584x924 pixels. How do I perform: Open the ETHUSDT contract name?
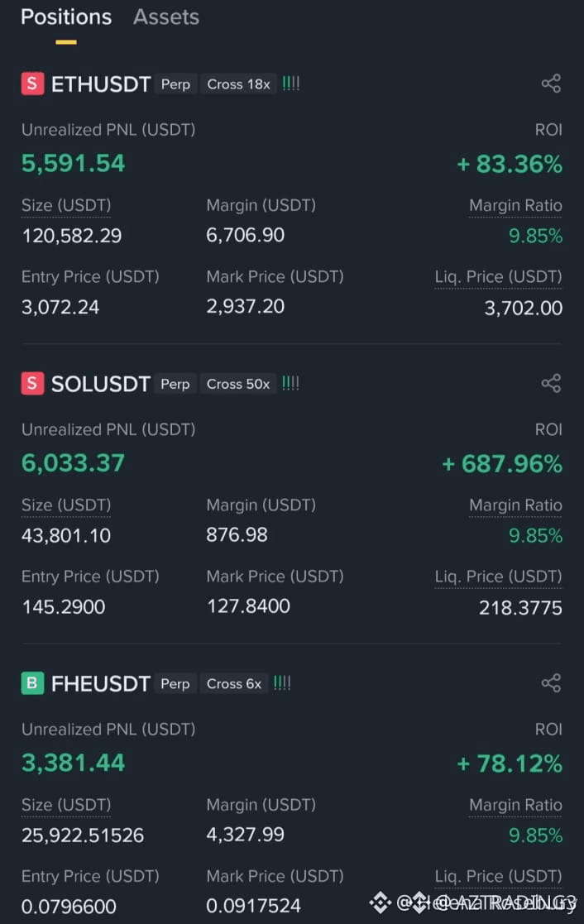[101, 84]
